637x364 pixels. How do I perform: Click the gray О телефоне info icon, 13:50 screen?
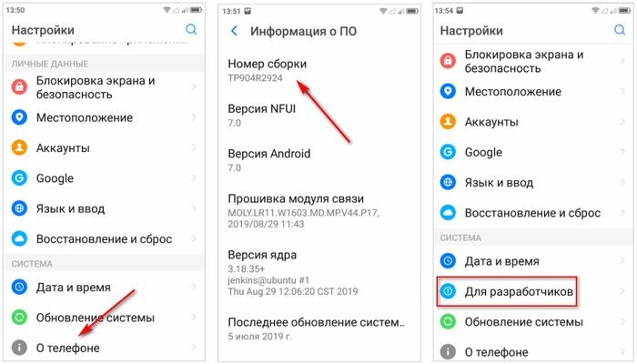19,348
